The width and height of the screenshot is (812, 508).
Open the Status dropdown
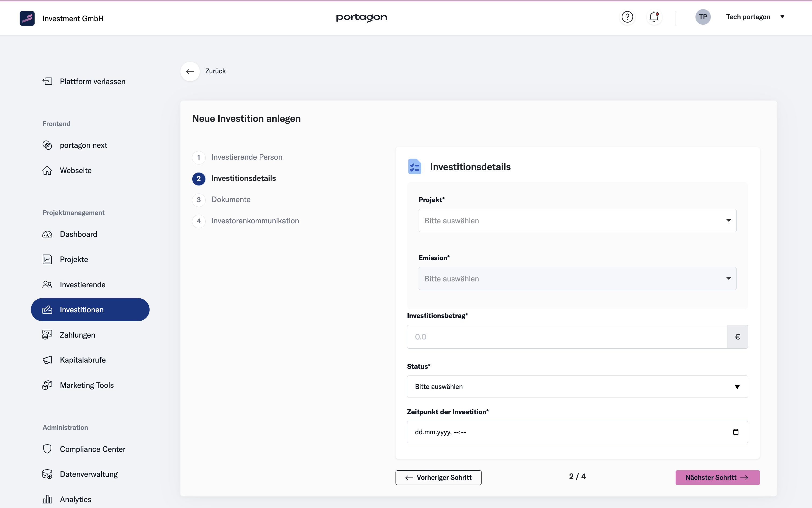pyautogui.click(x=577, y=387)
